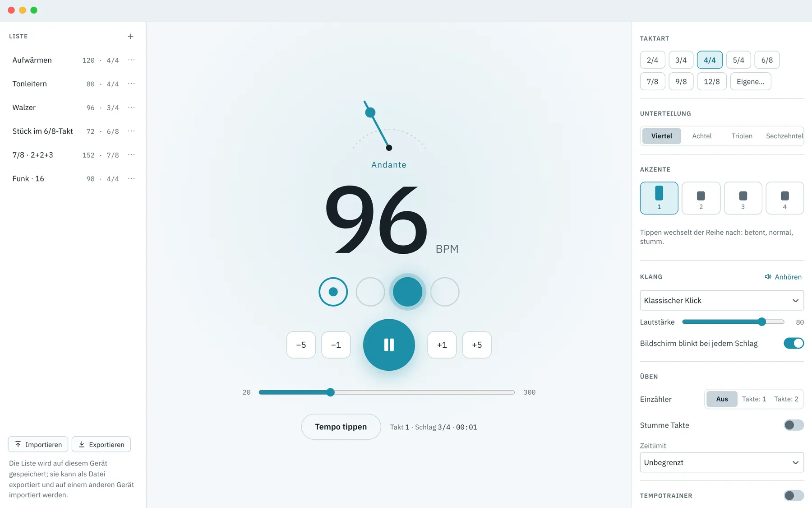The image size is (812, 508).
Task: Switch subdivision to Achtel
Action: (702, 136)
